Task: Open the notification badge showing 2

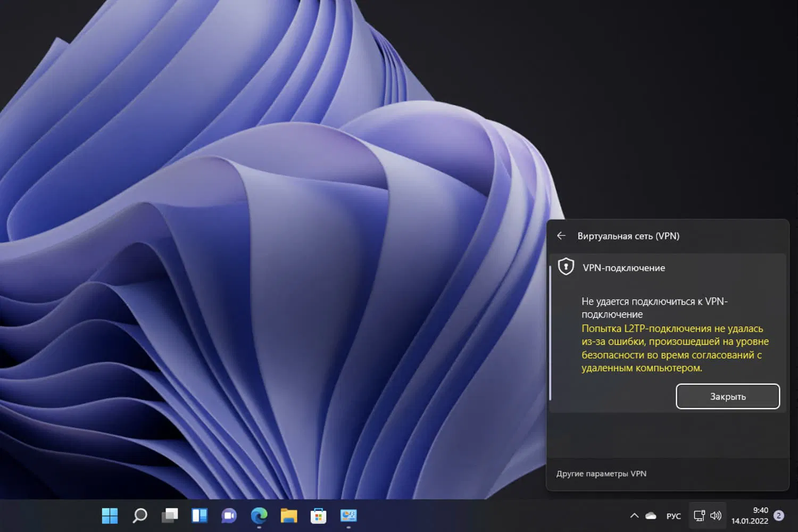Action: (x=779, y=516)
